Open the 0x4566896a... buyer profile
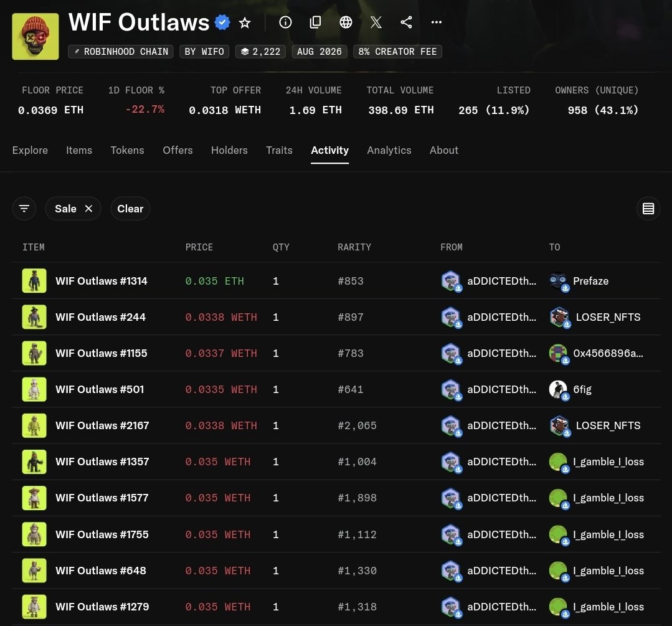The height and width of the screenshot is (626, 672). click(x=608, y=353)
